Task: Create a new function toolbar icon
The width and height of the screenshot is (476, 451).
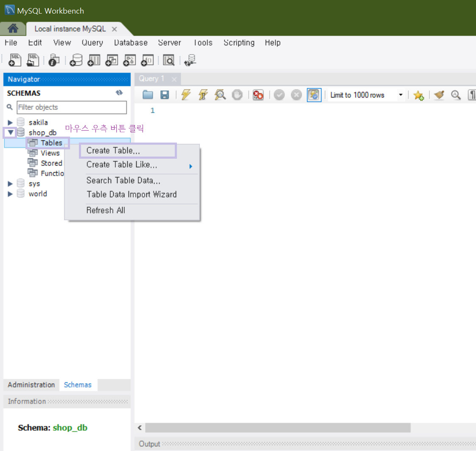Action: (147, 60)
